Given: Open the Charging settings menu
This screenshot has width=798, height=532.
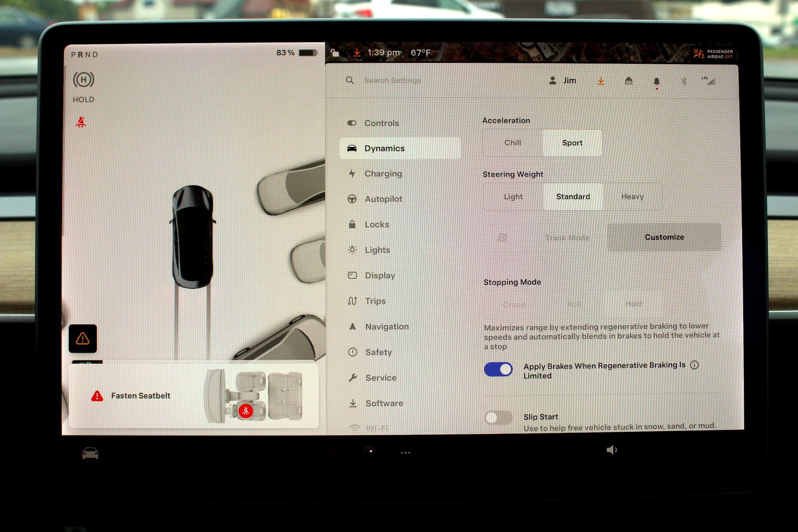Looking at the screenshot, I should click(x=383, y=174).
